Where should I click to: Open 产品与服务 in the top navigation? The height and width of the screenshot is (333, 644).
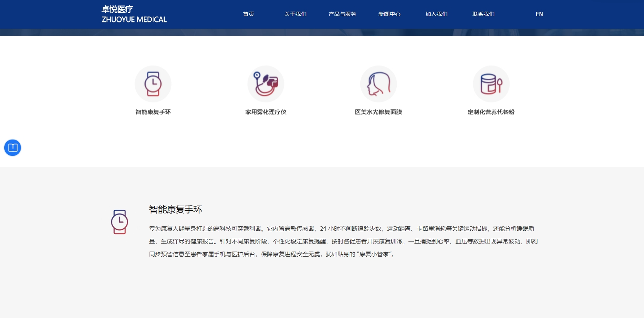coord(342,14)
